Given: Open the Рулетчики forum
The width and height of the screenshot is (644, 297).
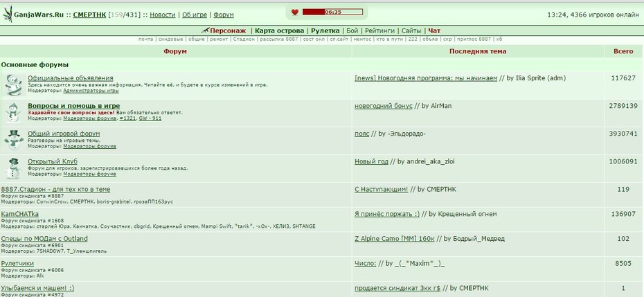Looking at the screenshot, I should 17,263.
